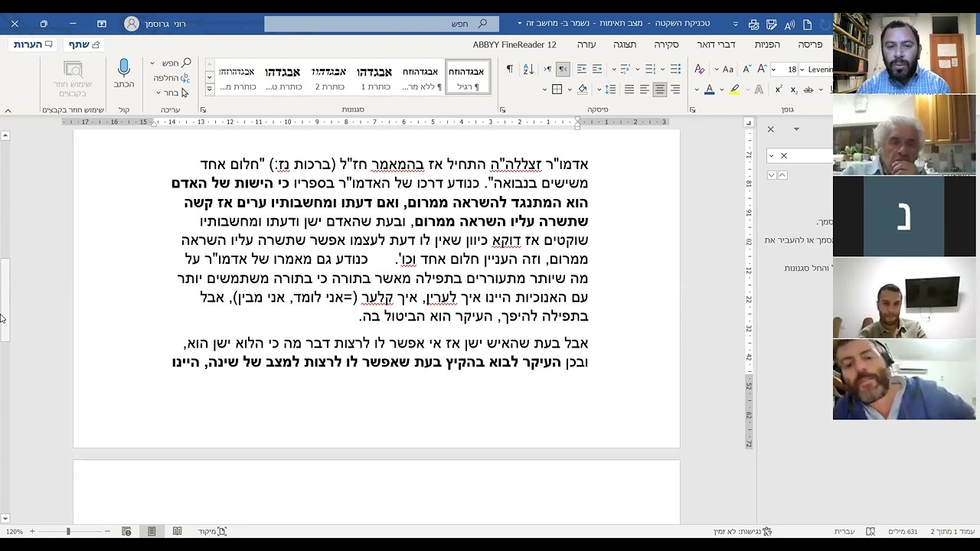The image size is (980, 551).
Task: Toggle strikethrough formatting
Action: (x=808, y=90)
